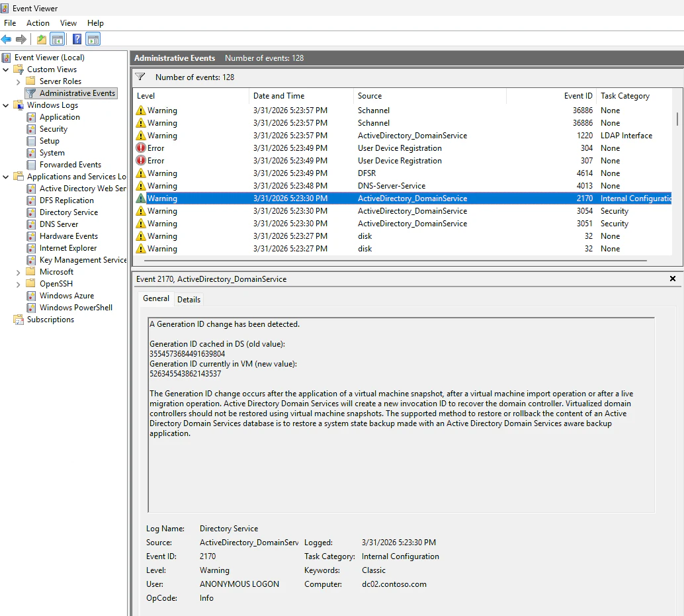
Task: Toggle Show/Hide Console Tree toolbar icon
Action: tap(58, 39)
